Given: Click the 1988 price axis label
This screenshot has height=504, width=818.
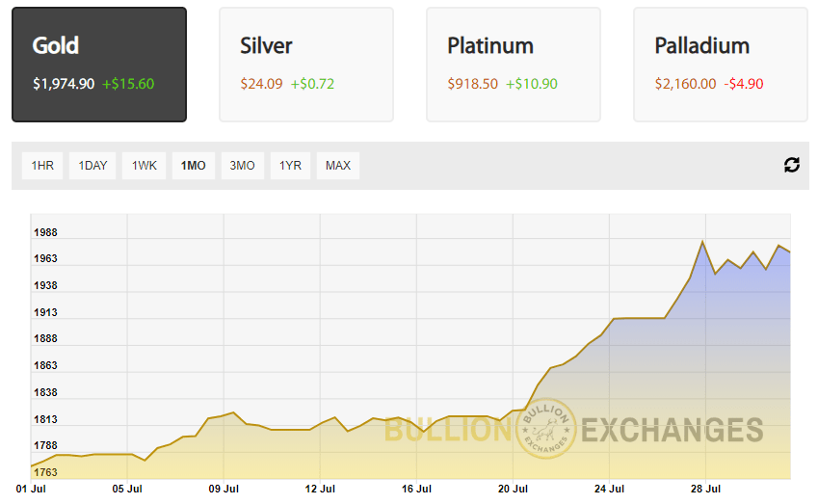Looking at the screenshot, I should (45, 232).
